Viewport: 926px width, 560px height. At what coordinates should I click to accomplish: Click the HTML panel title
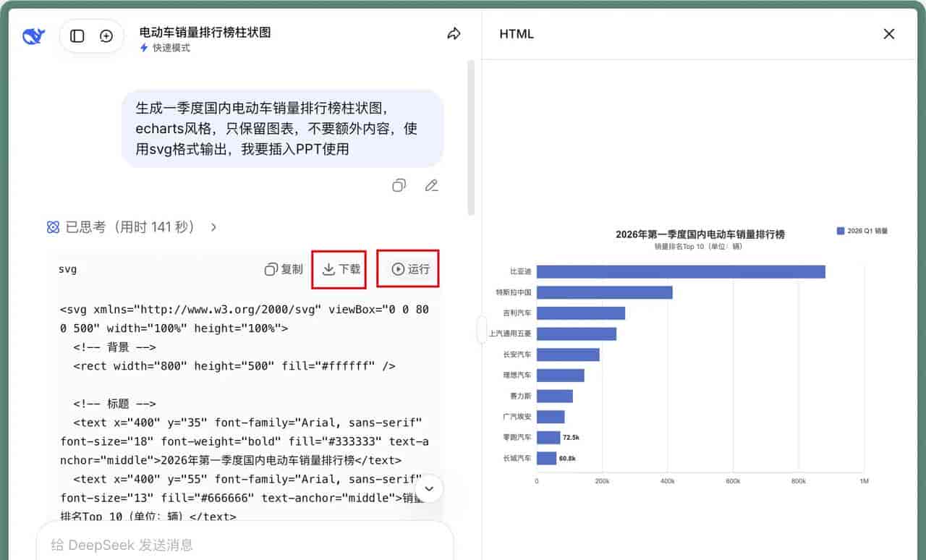click(x=517, y=34)
